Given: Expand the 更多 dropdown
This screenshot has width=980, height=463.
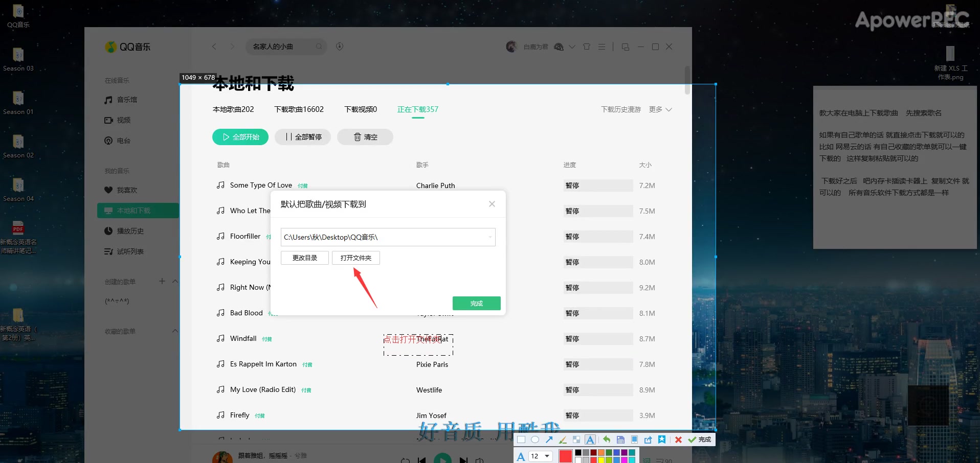Looking at the screenshot, I should coord(660,109).
